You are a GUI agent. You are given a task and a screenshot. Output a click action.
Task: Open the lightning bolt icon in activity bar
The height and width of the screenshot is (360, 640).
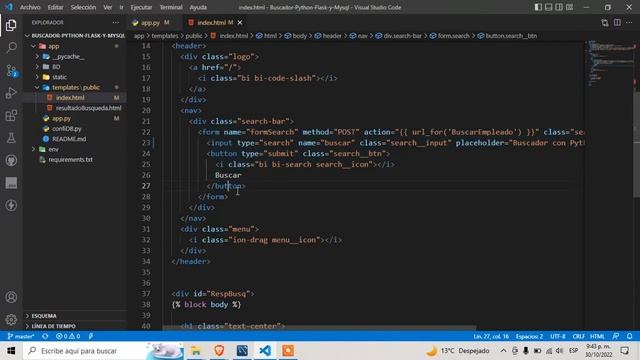11,205
